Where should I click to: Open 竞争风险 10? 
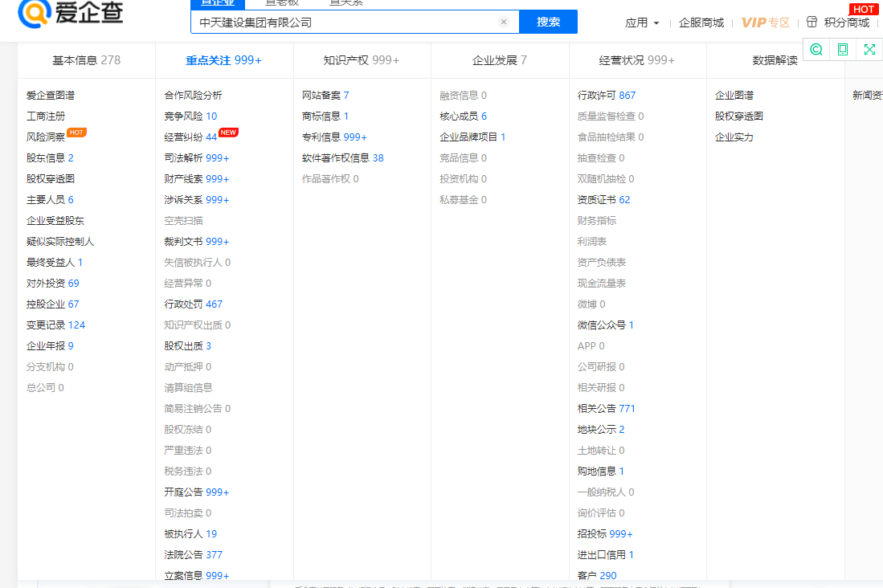click(x=190, y=116)
